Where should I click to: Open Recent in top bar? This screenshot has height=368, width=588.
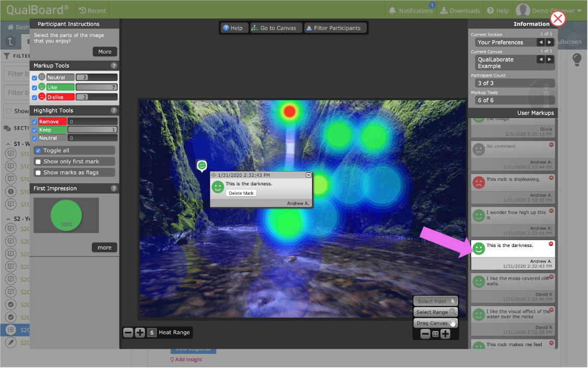point(92,10)
